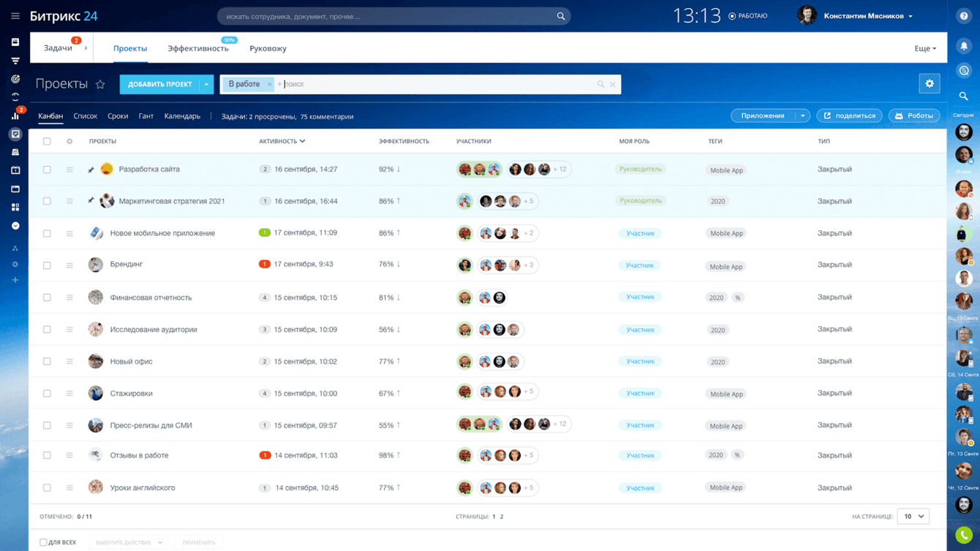
Task: Click the Поделиться button
Action: (x=849, y=115)
